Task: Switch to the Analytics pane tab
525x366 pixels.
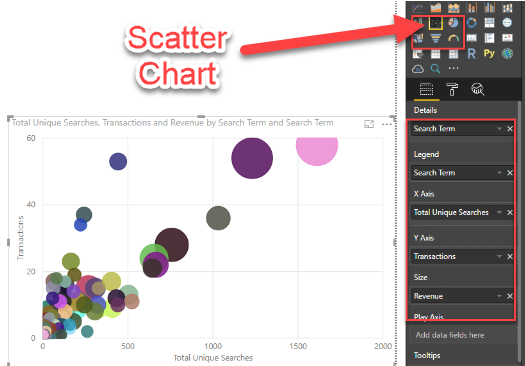Action: pos(477,89)
